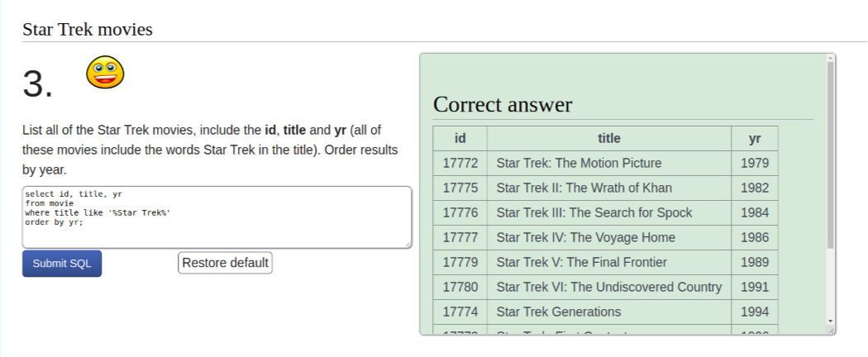Viewport: 868px width, 357px height.
Task: Click the year cell 1986
Action: [x=754, y=237]
